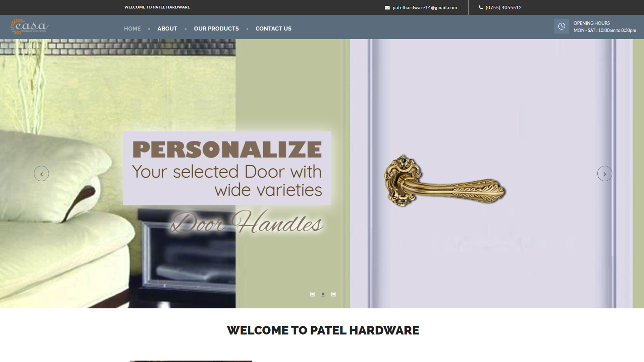The width and height of the screenshot is (644, 362).
Task: Select the third slider pagination dot
Action: [334, 294]
